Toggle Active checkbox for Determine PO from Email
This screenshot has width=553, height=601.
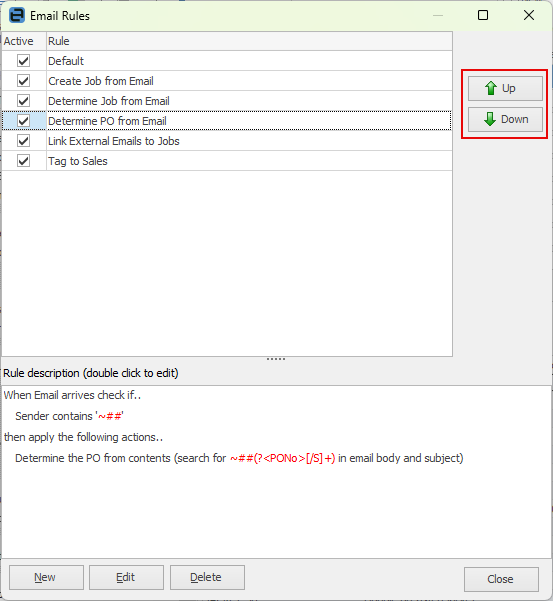(23, 121)
